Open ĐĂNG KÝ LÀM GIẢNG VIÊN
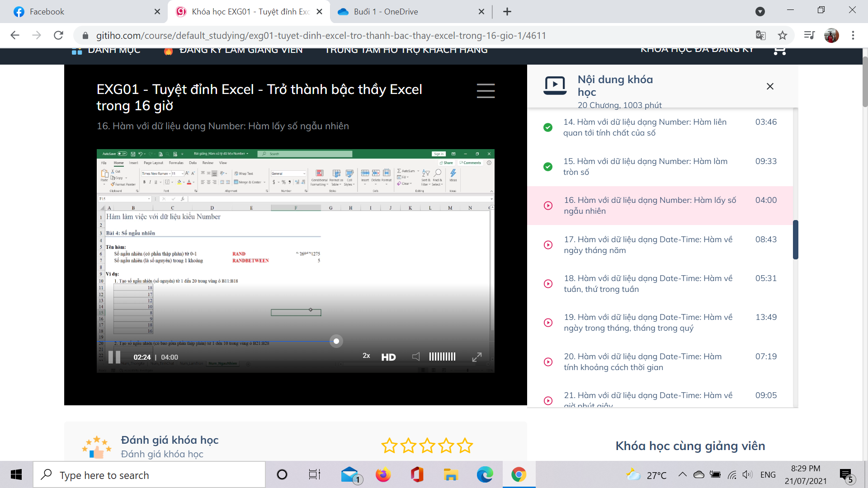868x488 pixels. pos(233,50)
